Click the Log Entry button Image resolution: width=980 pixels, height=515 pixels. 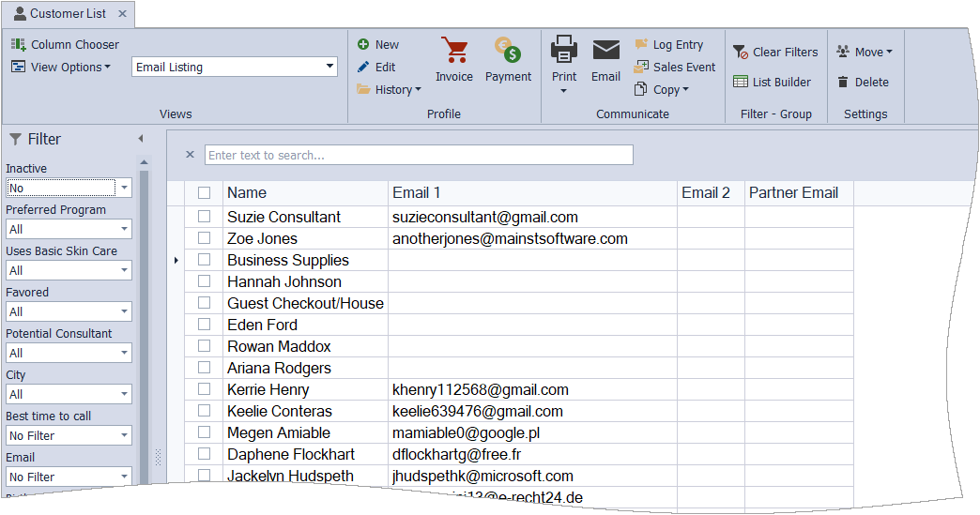pos(668,44)
